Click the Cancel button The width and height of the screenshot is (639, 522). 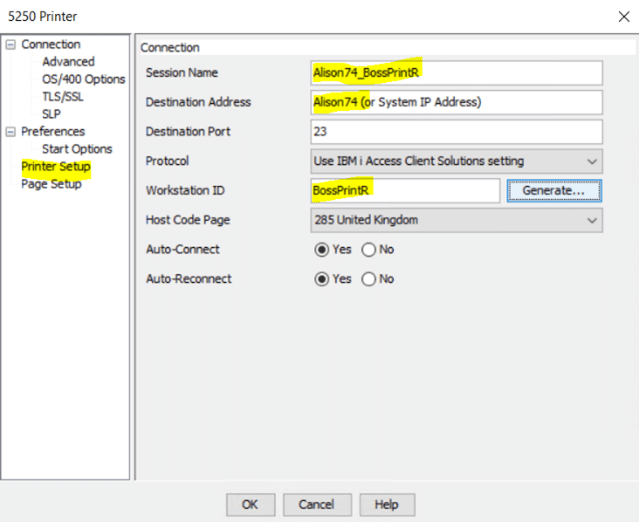tap(317, 505)
